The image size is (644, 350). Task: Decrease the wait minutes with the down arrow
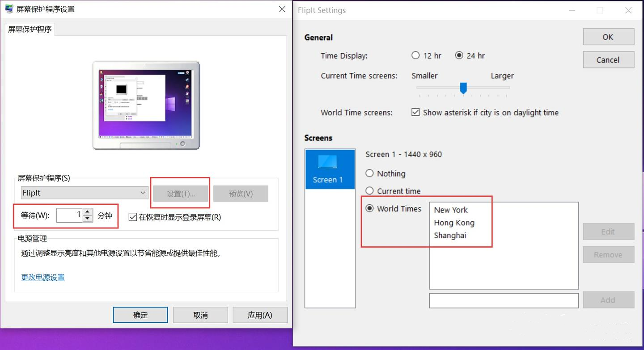point(88,219)
